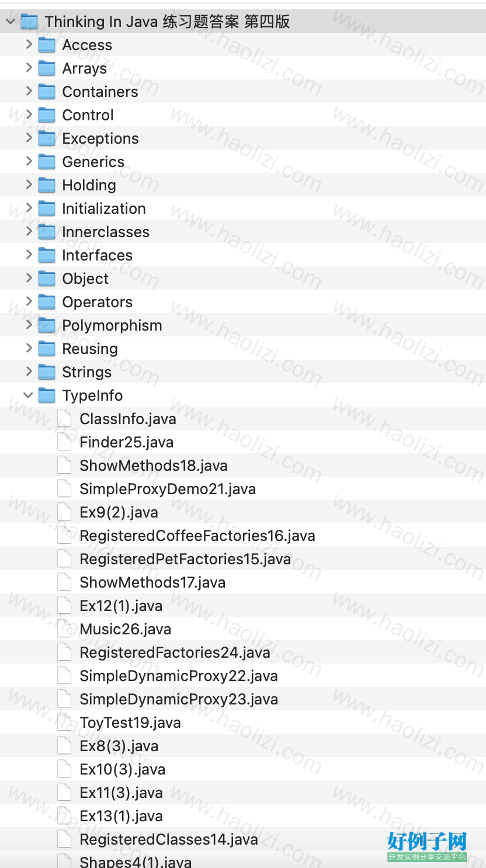Expand the Interfaces folder chevron
Screen dimensions: 486x868
pyautogui.click(x=29, y=255)
